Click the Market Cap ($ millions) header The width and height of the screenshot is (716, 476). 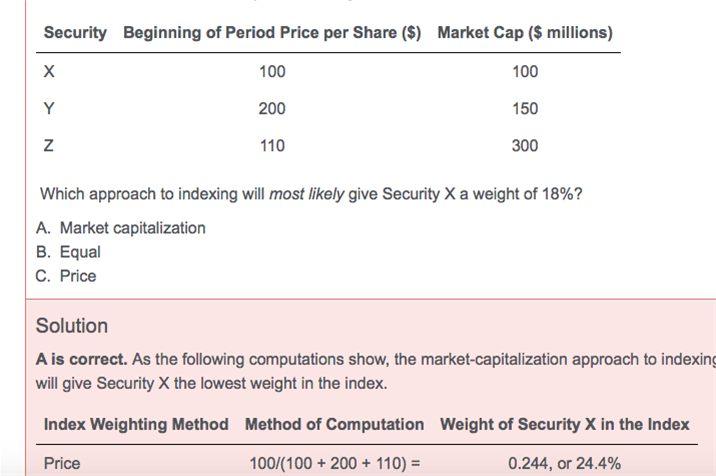pos(525,33)
